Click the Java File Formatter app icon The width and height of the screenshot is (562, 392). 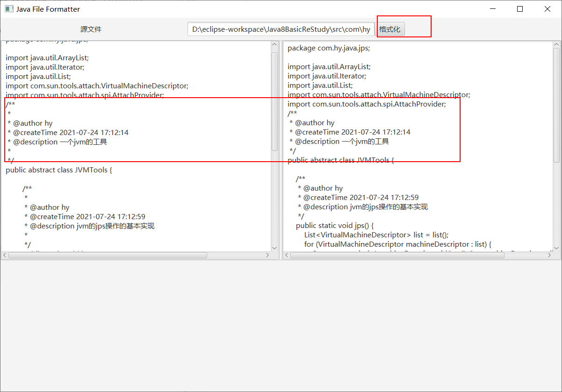coord(9,9)
